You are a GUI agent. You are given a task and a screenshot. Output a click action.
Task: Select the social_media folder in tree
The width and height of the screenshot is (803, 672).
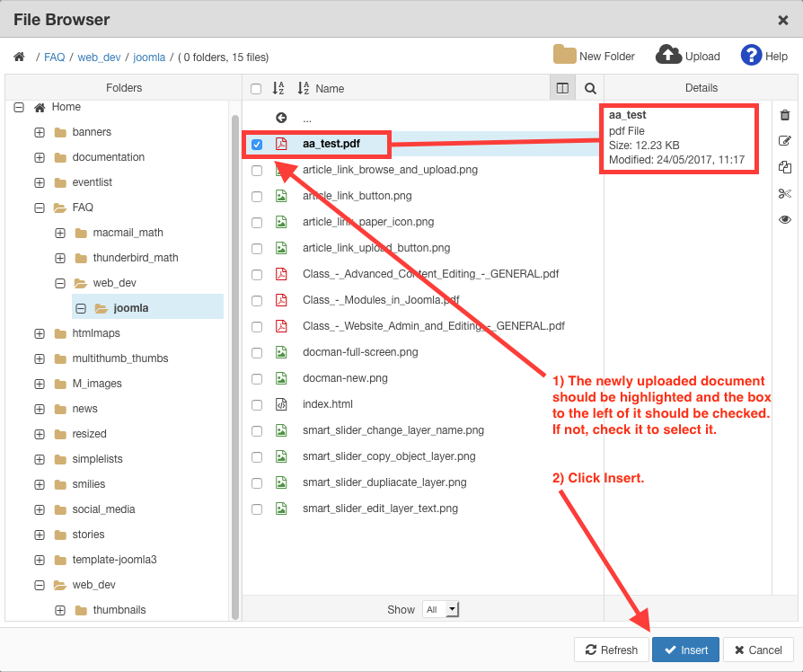click(103, 509)
